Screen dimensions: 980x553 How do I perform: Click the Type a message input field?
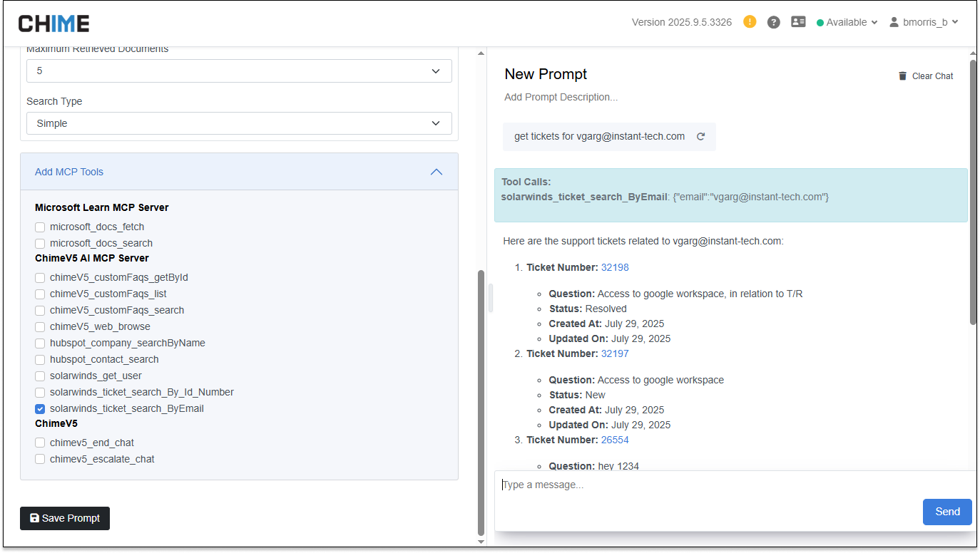tap(735, 485)
